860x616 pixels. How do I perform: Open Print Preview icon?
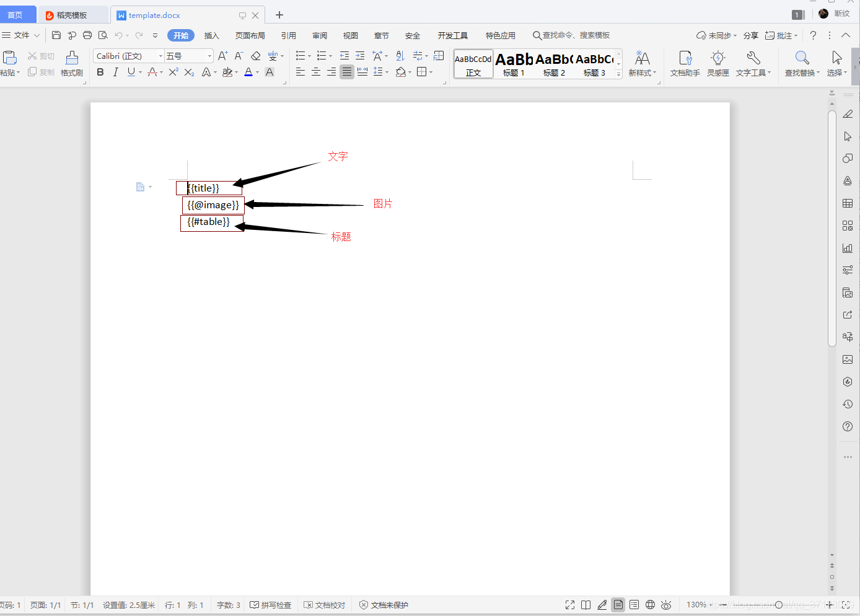point(103,35)
